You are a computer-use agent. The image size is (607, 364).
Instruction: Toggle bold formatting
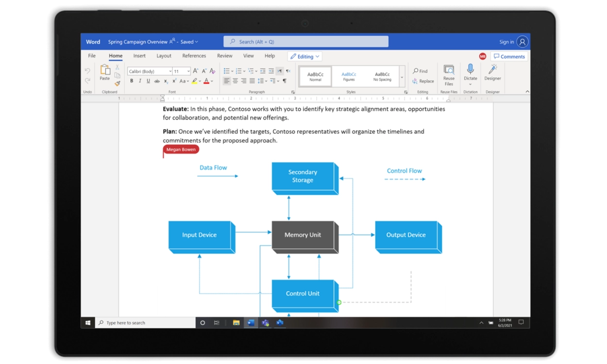tap(132, 81)
